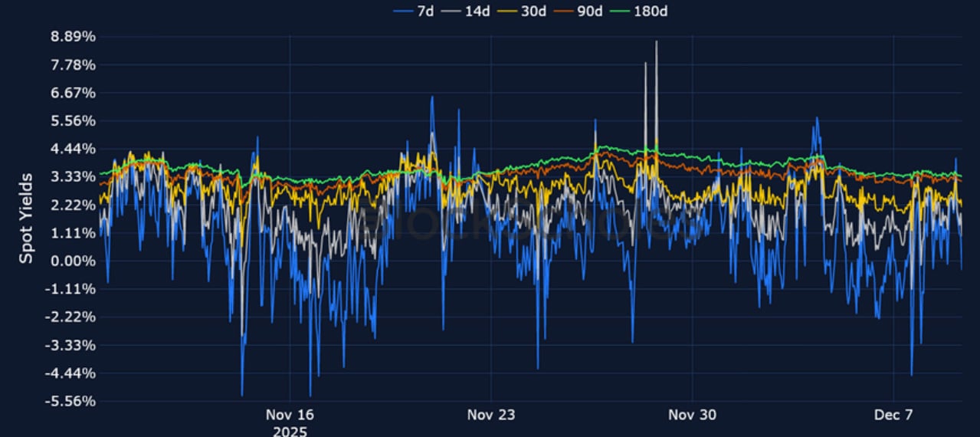Click the Spot Yields axis title
Image resolution: width=980 pixels, height=437 pixels.
coord(26,219)
